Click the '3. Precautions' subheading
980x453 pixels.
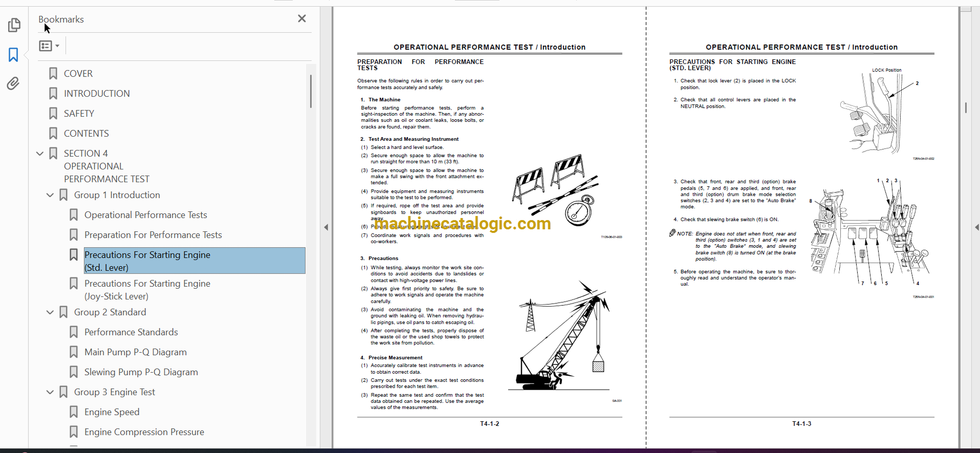point(379,258)
